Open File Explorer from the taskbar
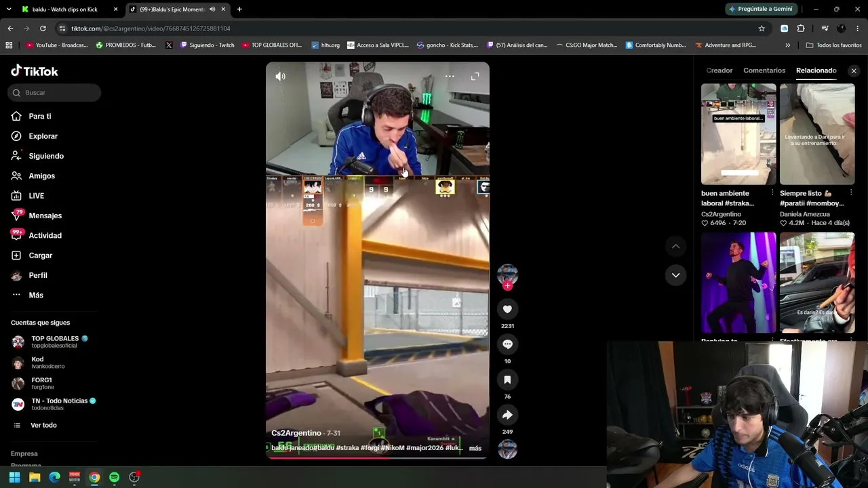868x488 pixels. tap(35, 477)
